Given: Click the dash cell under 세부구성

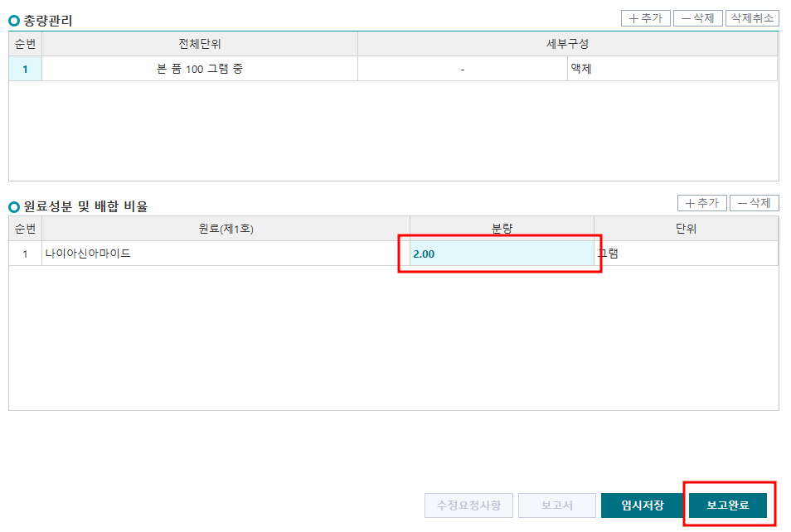Looking at the screenshot, I should [463, 69].
